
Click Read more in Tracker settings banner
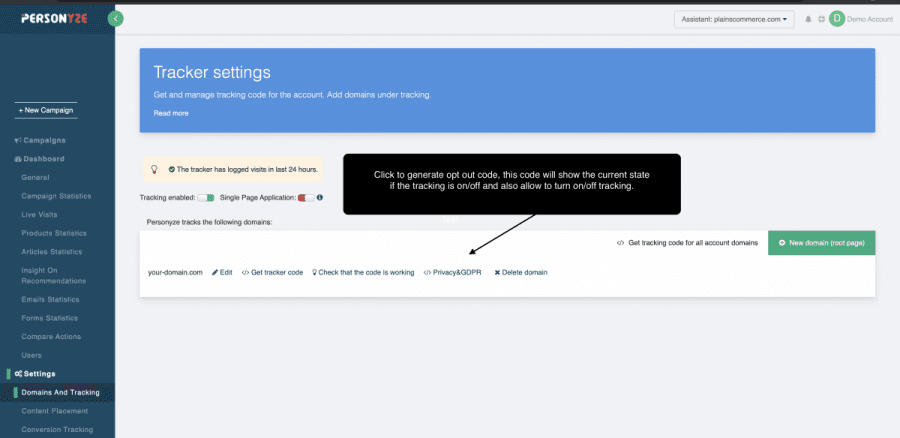[x=170, y=113]
